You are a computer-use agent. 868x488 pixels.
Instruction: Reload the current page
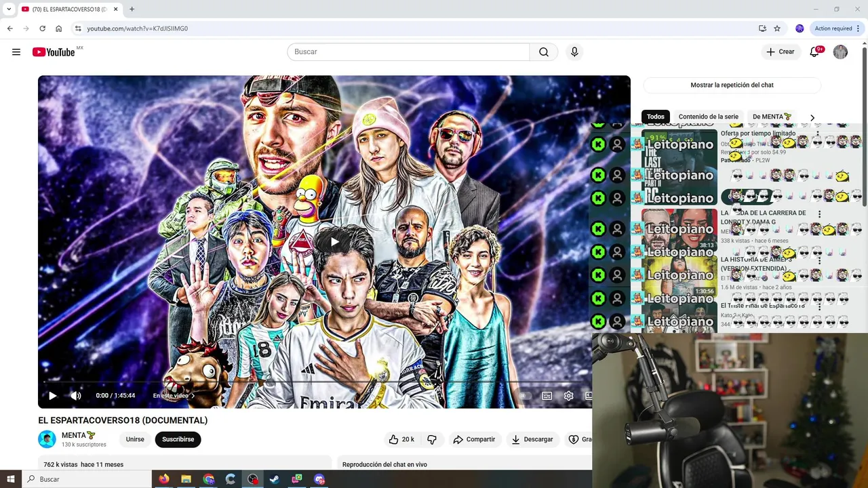(42, 28)
